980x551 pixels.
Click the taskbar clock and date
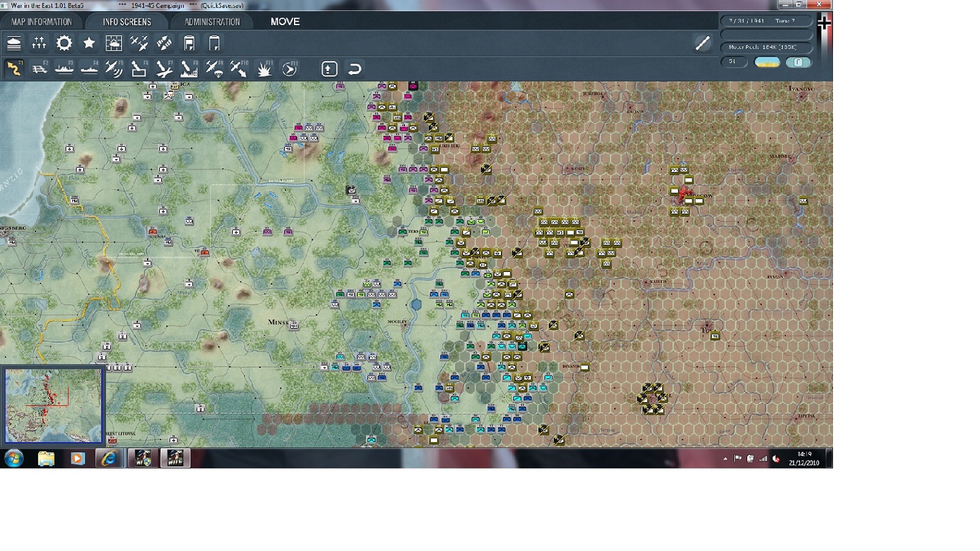[x=804, y=458]
